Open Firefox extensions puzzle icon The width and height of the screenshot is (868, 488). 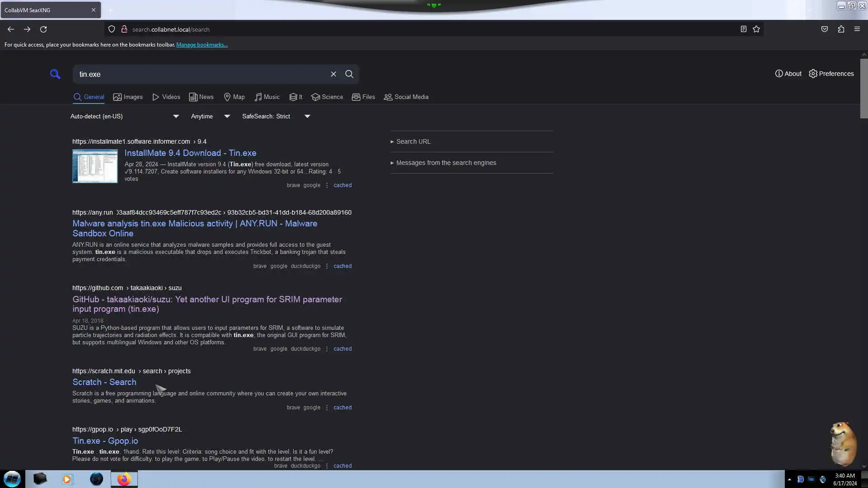point(841,29)
